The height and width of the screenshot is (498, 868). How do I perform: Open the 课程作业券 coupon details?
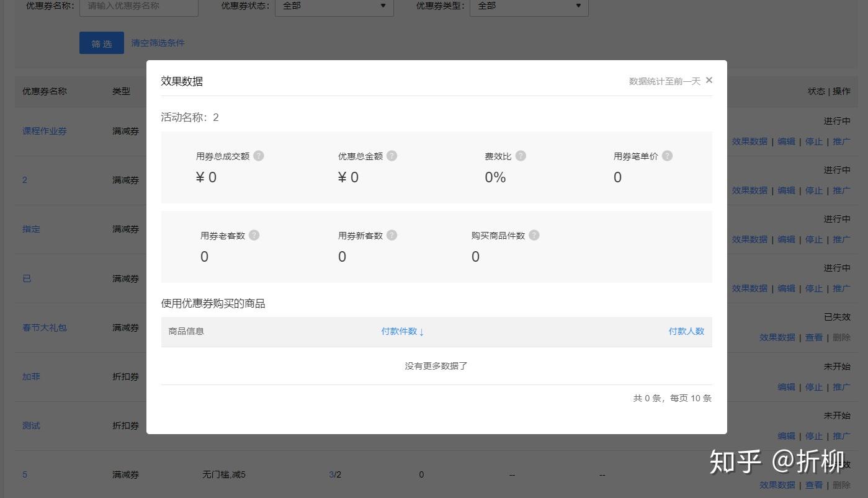tap(43, 131)
